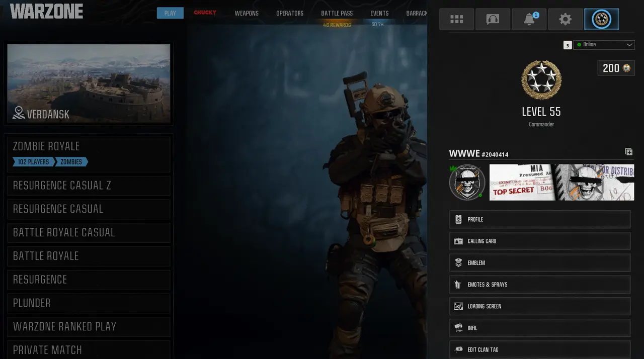This screenshot has width=644, height=359.
Task: Open the headset voice channels icon
Action: tap(493, 20)
